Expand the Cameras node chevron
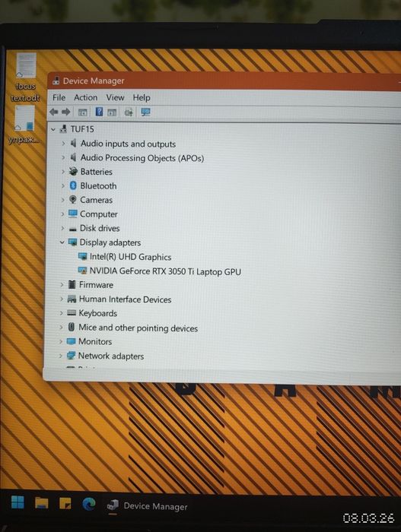Screen dimensions: 401x532 click(62, 200)
